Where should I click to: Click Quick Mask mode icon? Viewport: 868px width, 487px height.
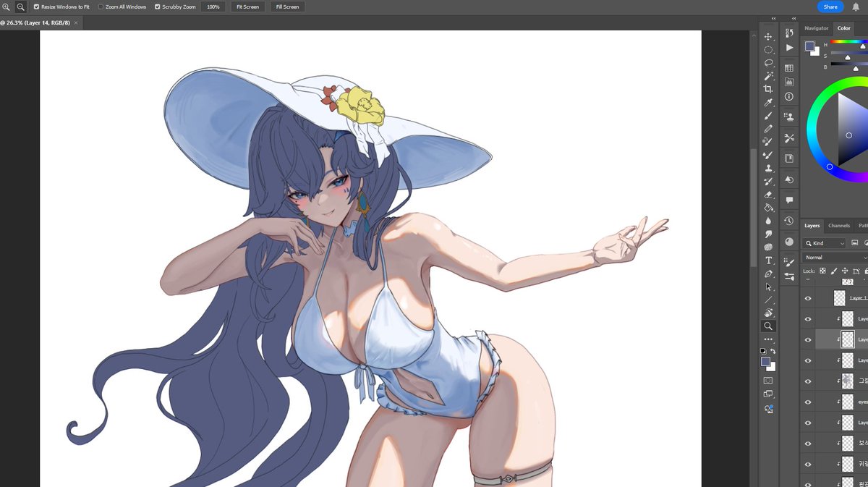[768, 381]
